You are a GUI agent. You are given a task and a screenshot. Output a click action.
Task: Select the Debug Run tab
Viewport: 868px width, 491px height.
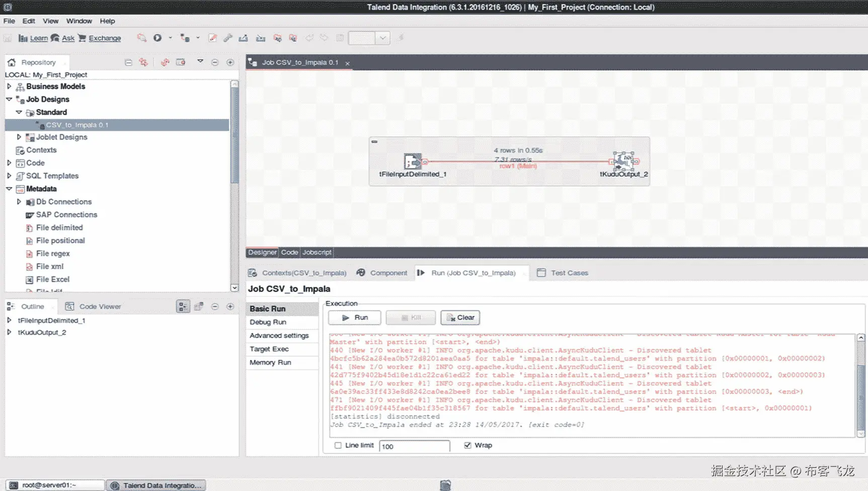coord(268,322)
